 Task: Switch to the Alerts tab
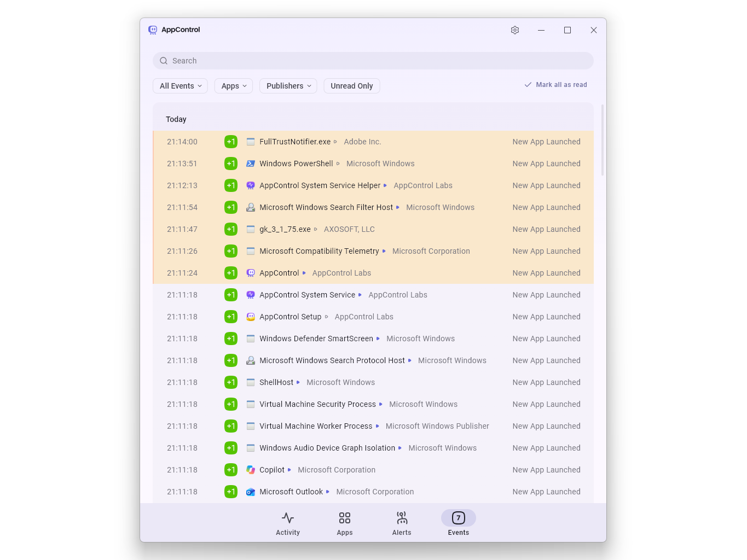pyautogui.click(x=402, y=523)
